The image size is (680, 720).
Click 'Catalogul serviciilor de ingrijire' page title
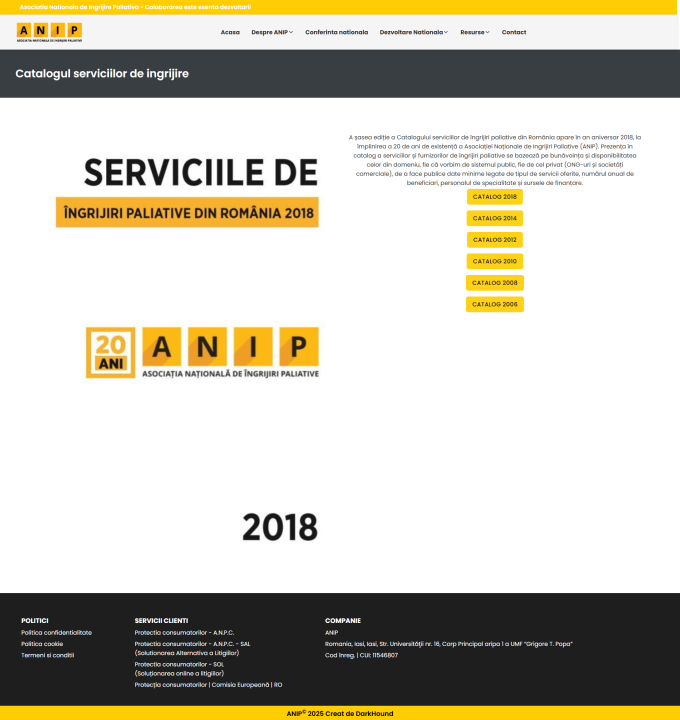(x=102, y=73)
